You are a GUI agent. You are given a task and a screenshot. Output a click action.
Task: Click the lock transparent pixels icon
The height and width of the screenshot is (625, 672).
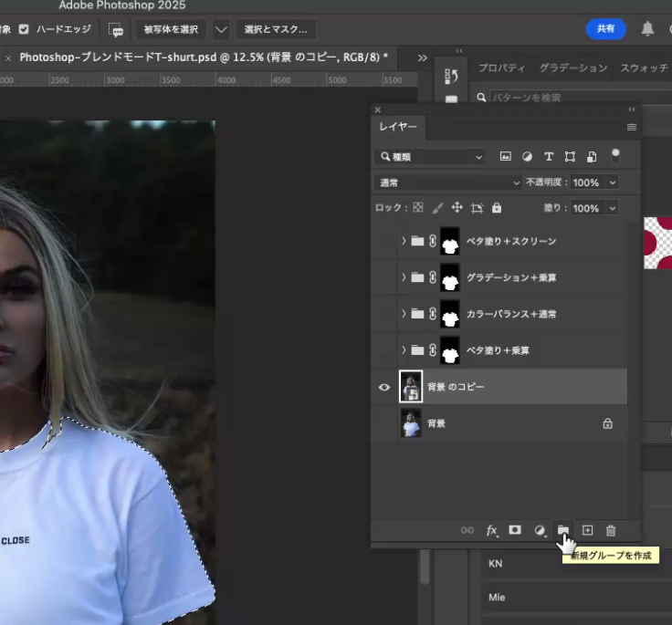pyautogui.click(x=418, y=208)
